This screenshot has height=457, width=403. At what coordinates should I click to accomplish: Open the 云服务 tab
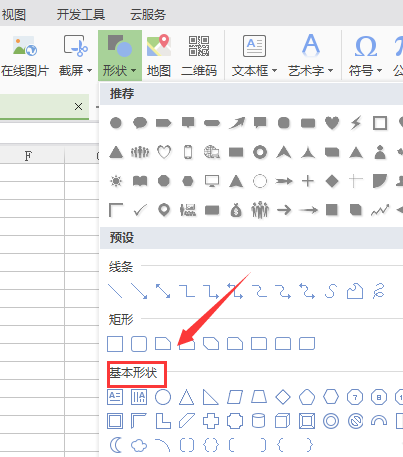pos(148,15)
